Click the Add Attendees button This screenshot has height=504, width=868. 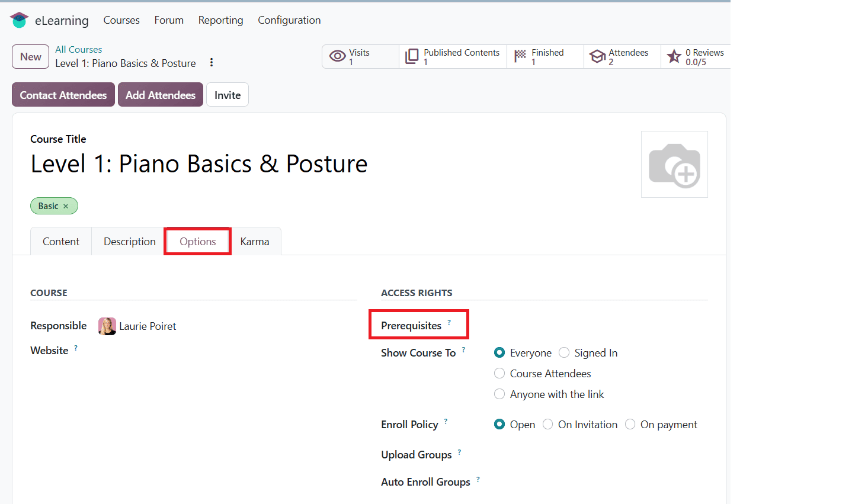point(161,95)
